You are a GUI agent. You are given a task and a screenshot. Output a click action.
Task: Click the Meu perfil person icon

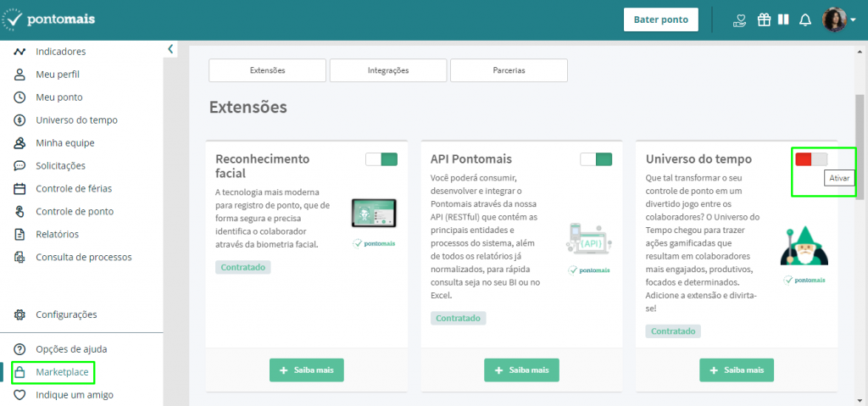click(x=20, y=75)
